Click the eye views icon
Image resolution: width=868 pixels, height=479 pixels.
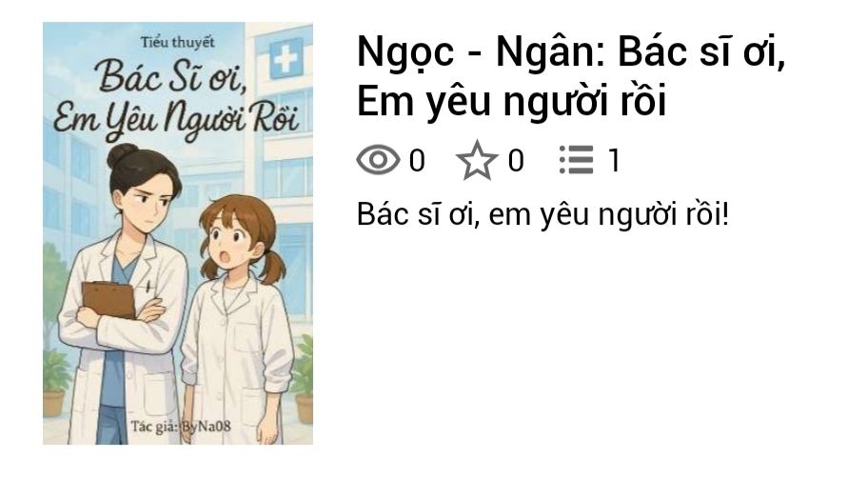[378, 160]
